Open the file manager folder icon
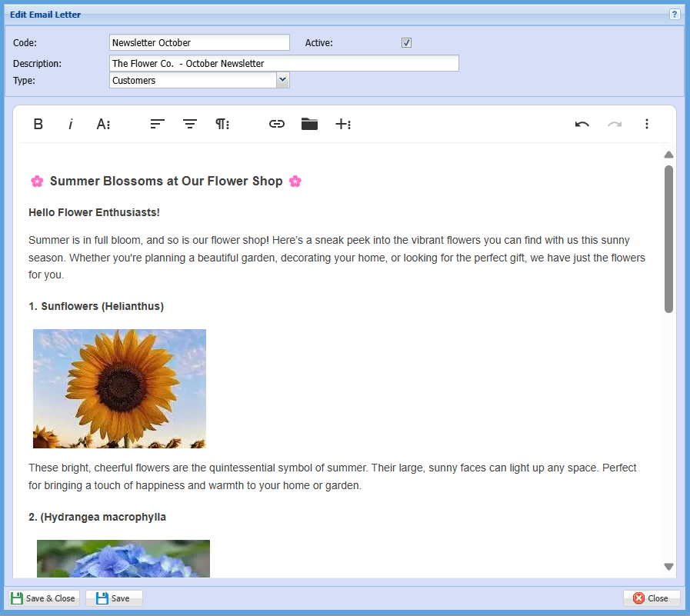 309,124
